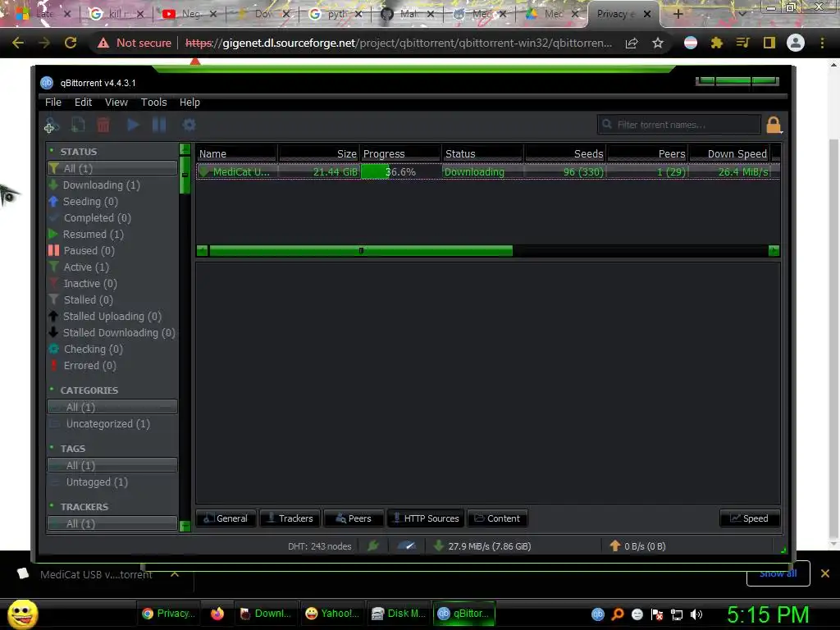Select the MediCat U... torrent row
The width and height of the screenshot is (840, 630).
pyautogui.click(x=487, y=171)
